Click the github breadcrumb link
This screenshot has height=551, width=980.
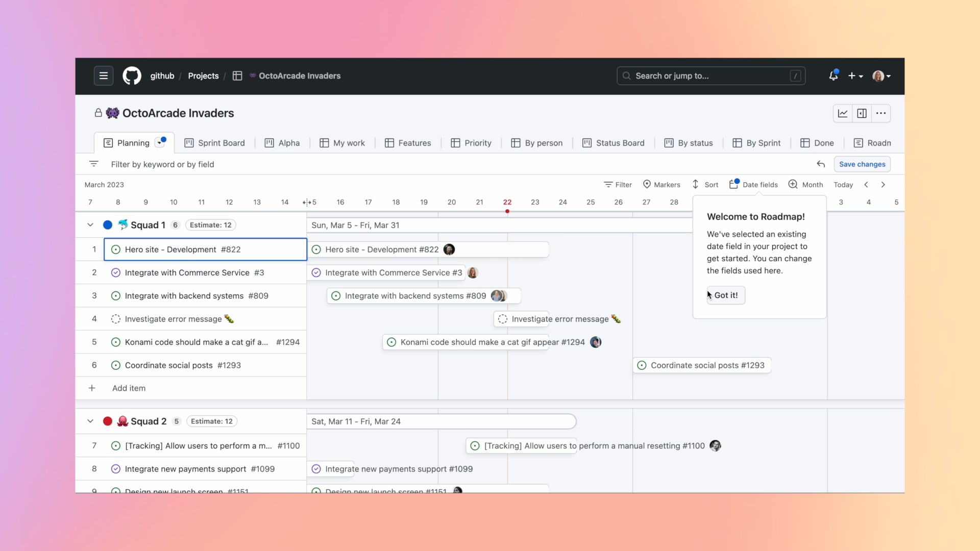click(162, 76)
